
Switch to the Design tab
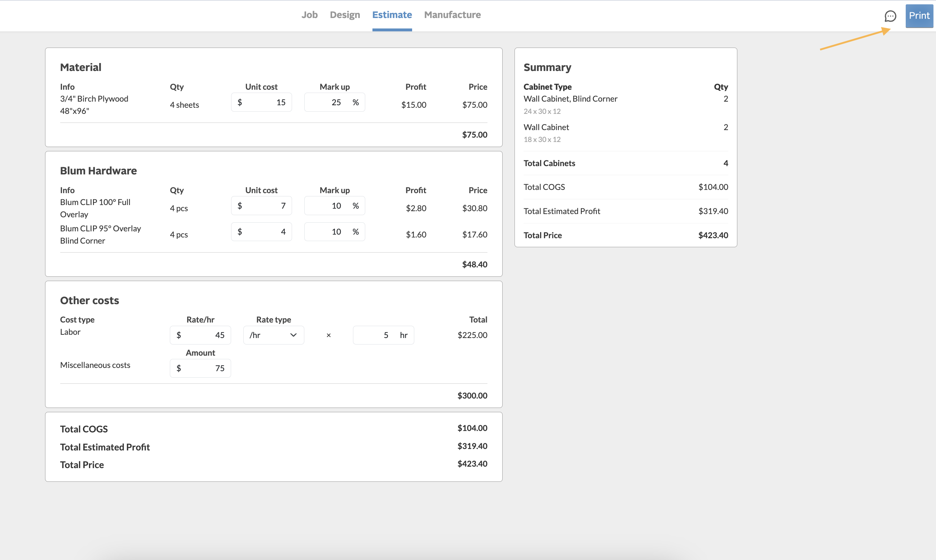pyautogui.click(x=345, y=15)
